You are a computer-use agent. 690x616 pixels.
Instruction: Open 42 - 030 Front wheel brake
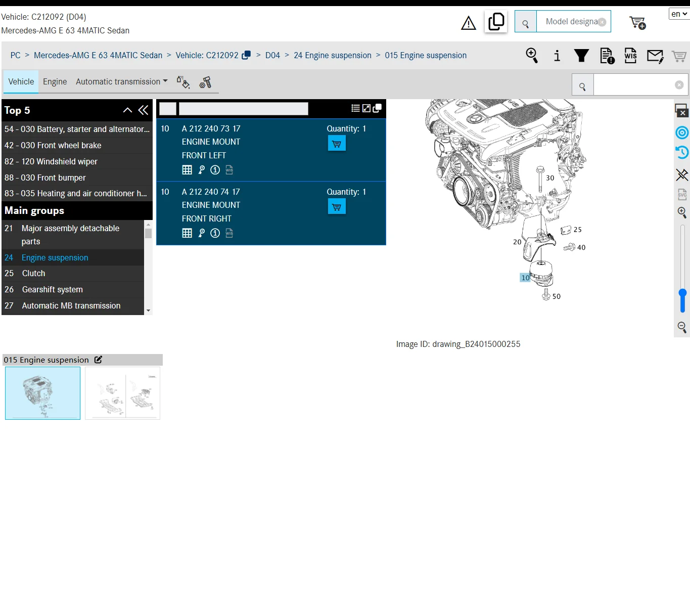(x=77, y=146)
